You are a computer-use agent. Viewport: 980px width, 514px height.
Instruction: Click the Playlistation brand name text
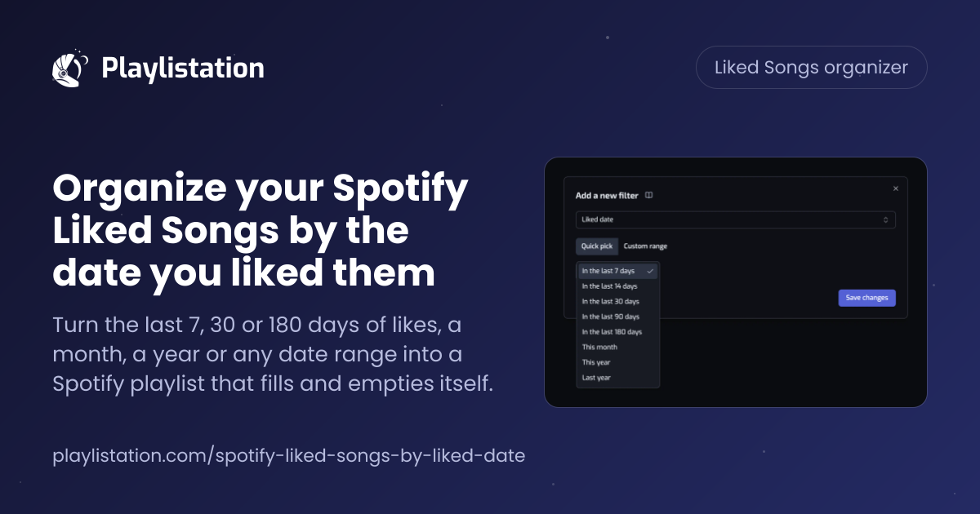[x=183, y=68]
